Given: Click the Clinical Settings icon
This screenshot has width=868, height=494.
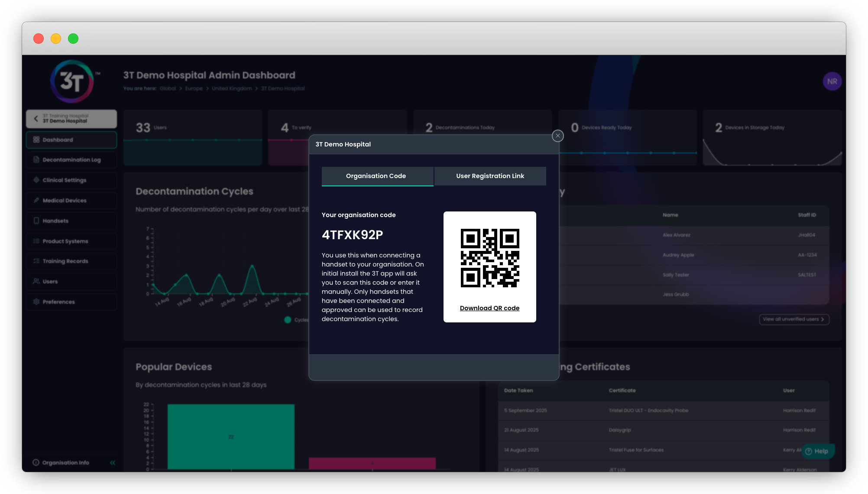Looking at the screenshot, I should tap(36, 180).
